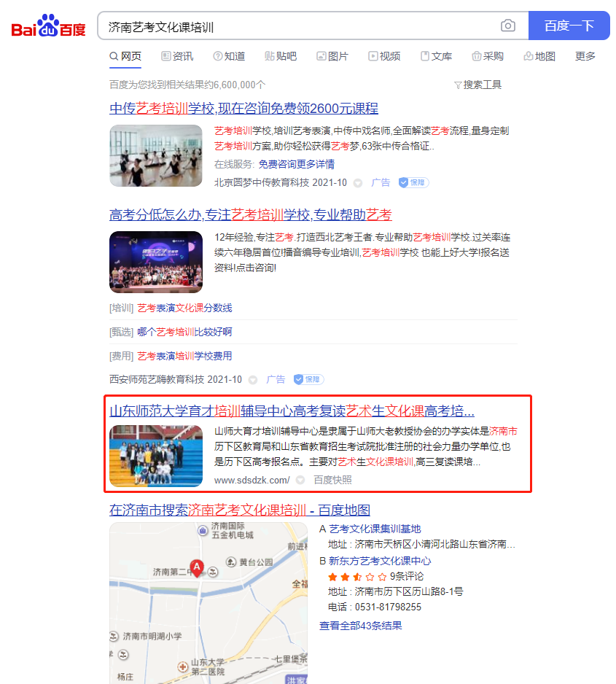Click the students on stairs thumbnail

155,456
